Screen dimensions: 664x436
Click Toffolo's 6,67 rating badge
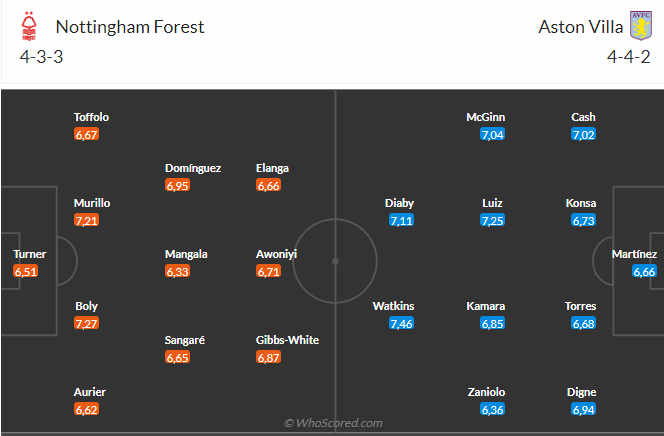tap(86, 135)
